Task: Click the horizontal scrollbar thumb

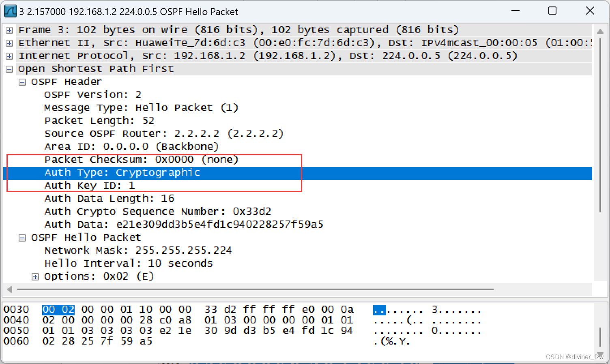Action: (256, 289)
